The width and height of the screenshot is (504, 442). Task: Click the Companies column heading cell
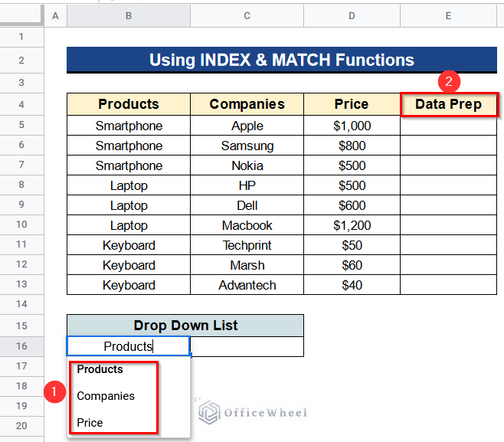point(247,104)
